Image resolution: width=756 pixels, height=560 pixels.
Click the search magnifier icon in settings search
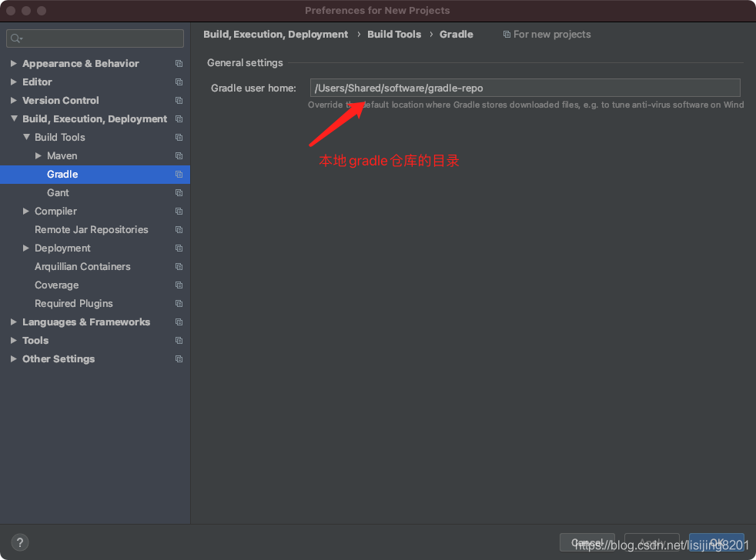pyautogui.click(x=16, y=38)
